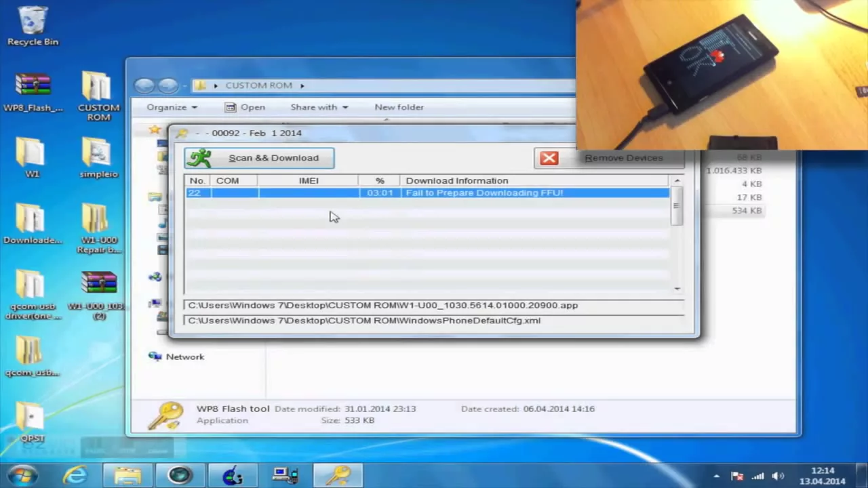The width and height of the screenshot is (868, 488).
Task: Open the blue phone taskbar app
Action: click(x=233, y=476)
